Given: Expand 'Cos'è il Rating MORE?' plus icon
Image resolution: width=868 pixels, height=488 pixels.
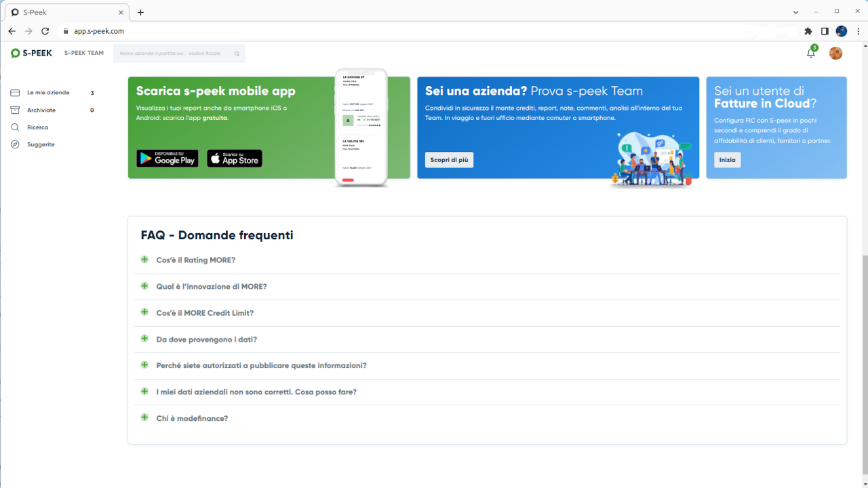Looking at the screenshot, I should 144,260.
